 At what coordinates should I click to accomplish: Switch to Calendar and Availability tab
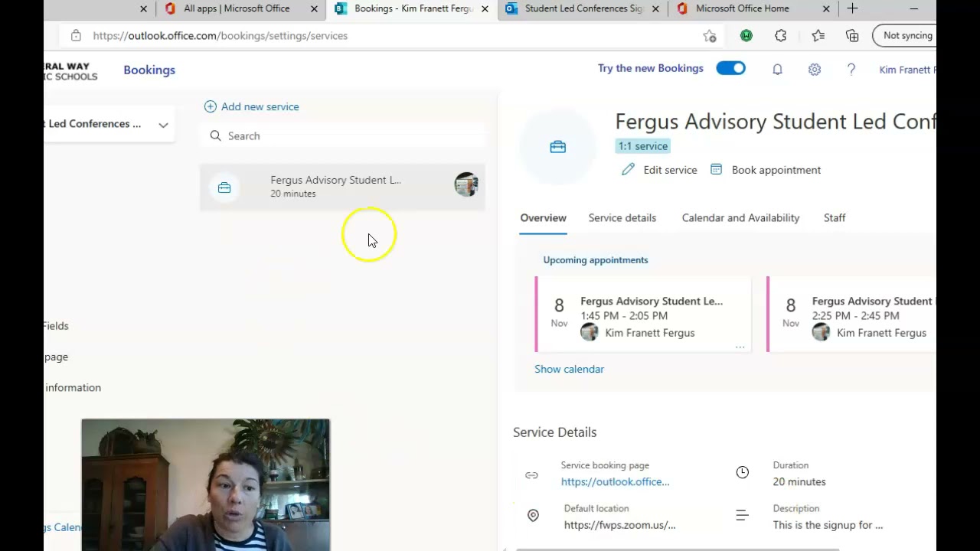740,218
